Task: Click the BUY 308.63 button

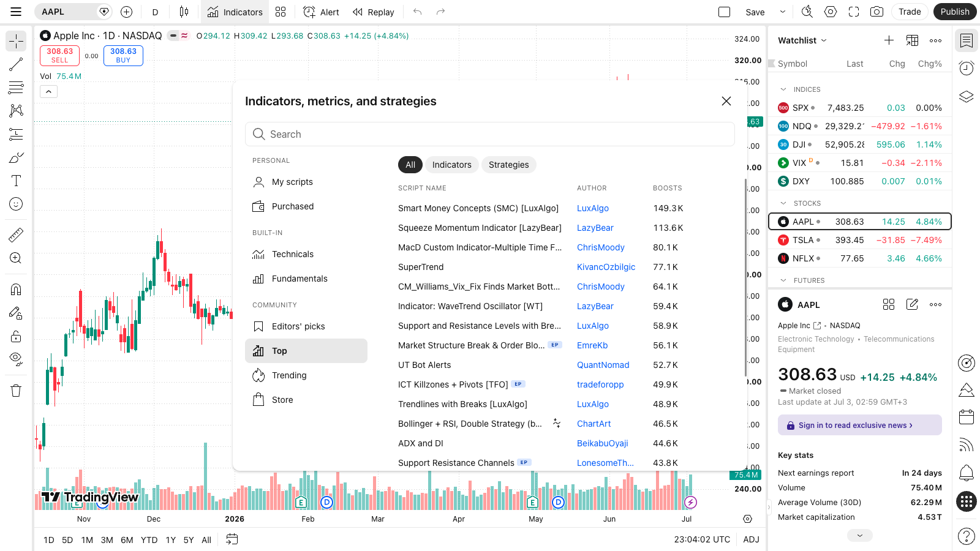Action: [x=123, y=56]
